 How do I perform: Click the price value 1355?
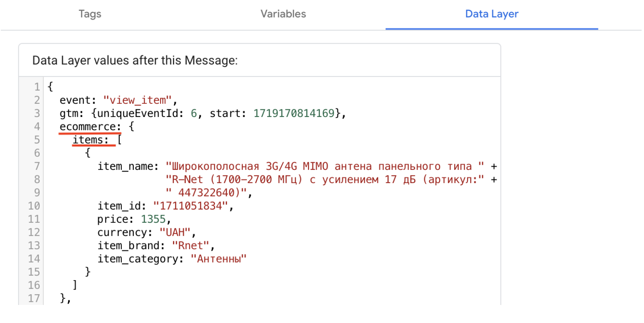point(153,219)
